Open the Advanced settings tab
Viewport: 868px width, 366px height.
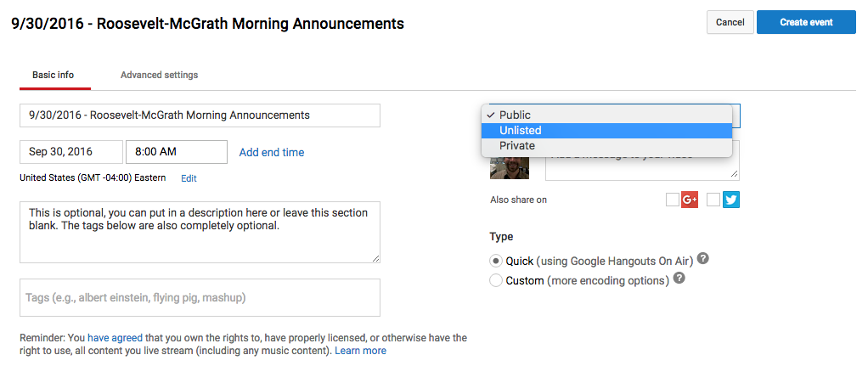[159, 75]
